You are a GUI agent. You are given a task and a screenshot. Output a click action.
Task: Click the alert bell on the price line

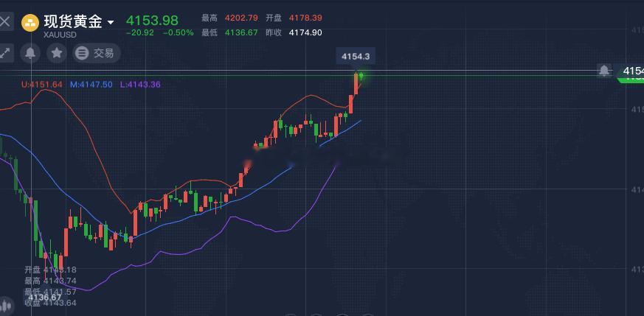[603, 71]
